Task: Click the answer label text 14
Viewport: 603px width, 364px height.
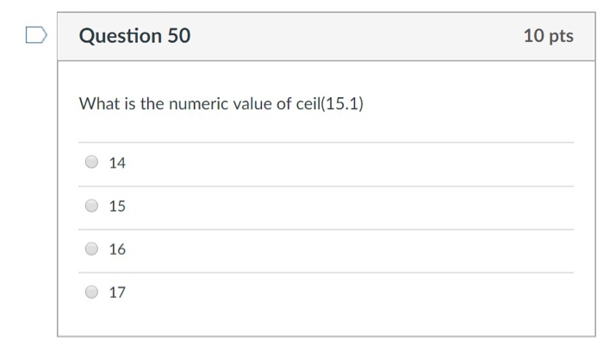Action: point(117,163)
